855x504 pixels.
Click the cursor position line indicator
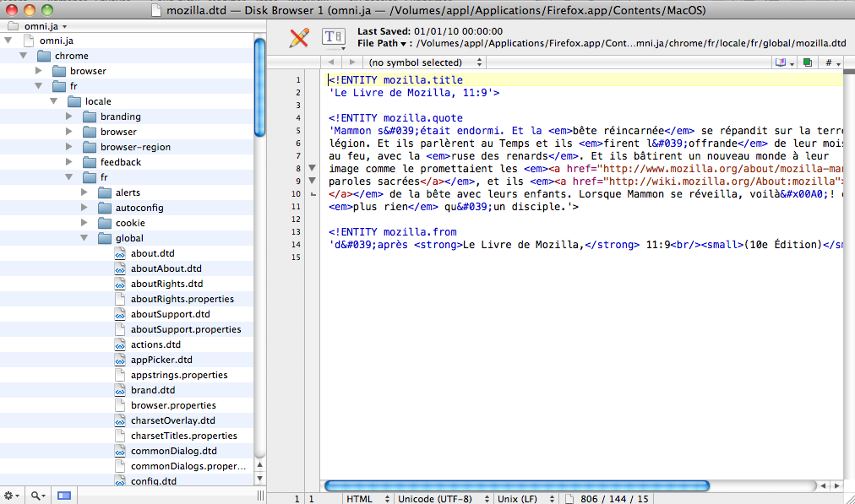(x=297, y=499)
